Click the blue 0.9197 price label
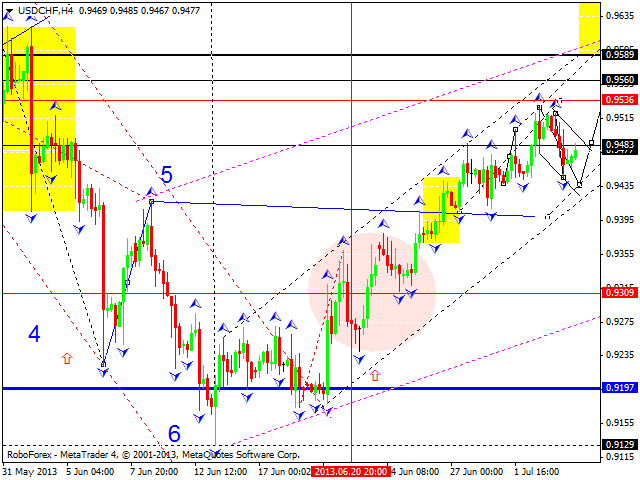 pos(619,388)
